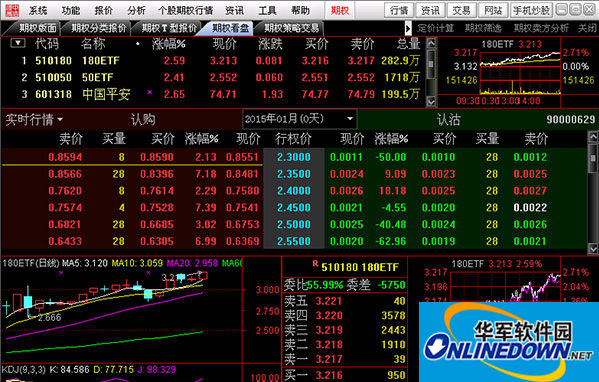Click the 行权价 column header

[293, 139]
